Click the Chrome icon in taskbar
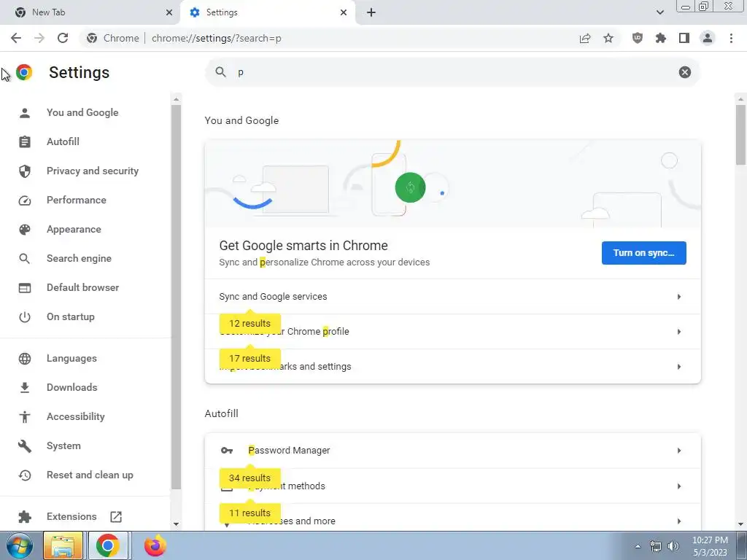Viewport: 747px width, 560px height. coord(108,545)
